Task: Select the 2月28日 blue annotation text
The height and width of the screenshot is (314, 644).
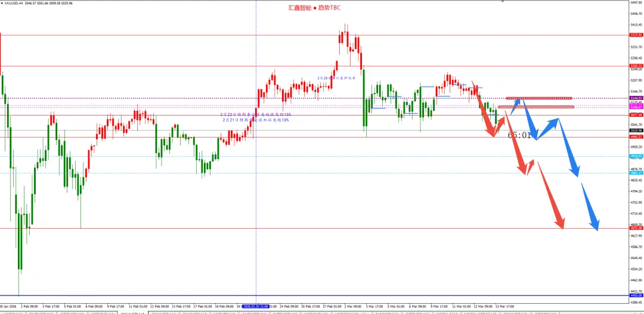Action: click(336, 77)
